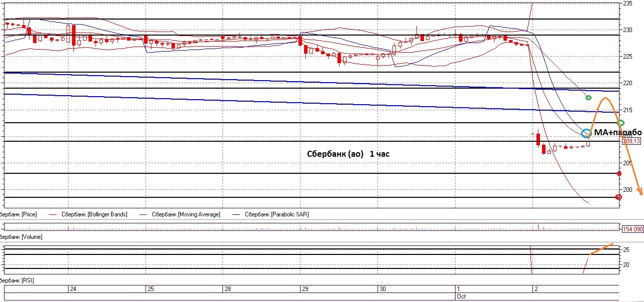
Task: Click the 230 price axis label
Action: [x=628, y=30]
